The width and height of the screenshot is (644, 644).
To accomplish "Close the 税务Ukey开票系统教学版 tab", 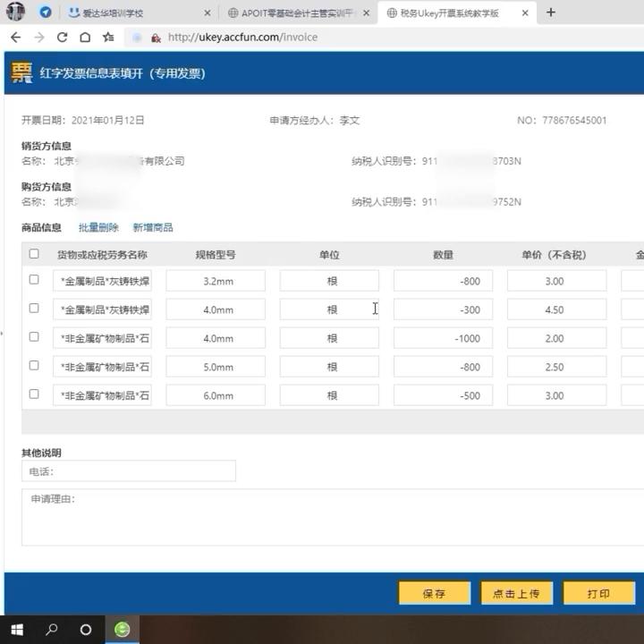I will coord(525,13).
